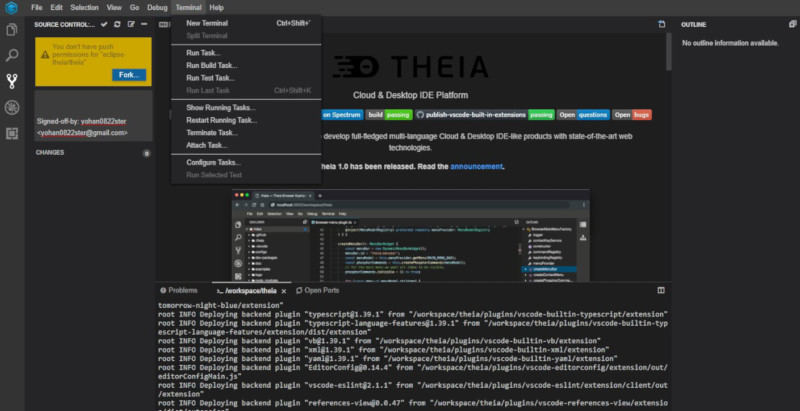Open the Explorer files view icon
Viewport: 800px width, 411px height.
pos(12,30)
